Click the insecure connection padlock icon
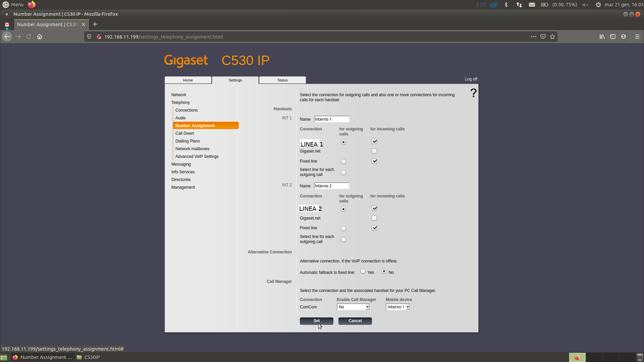Image resolution: width=644 pixels, height=362 pixels. click(99, 37)
